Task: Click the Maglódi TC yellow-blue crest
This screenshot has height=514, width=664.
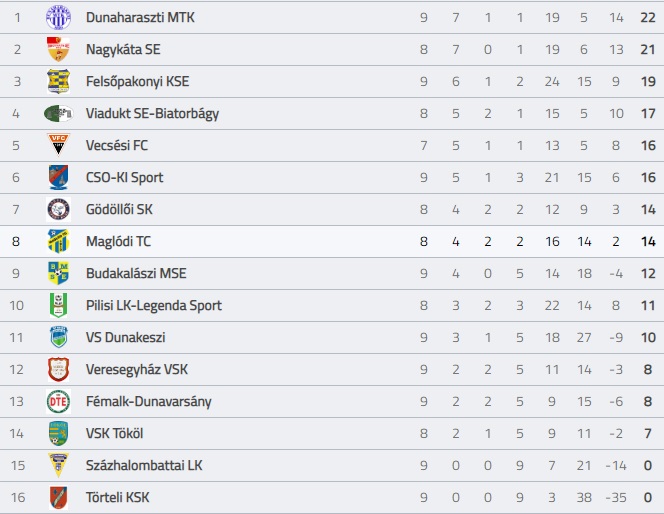Action: pyautogui.click(x=58, y=241)
